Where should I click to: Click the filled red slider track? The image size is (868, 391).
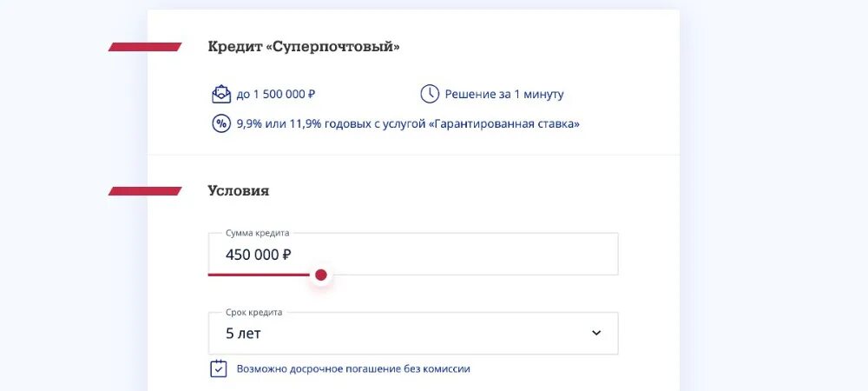pyautogui.click(x=260, y=275)
